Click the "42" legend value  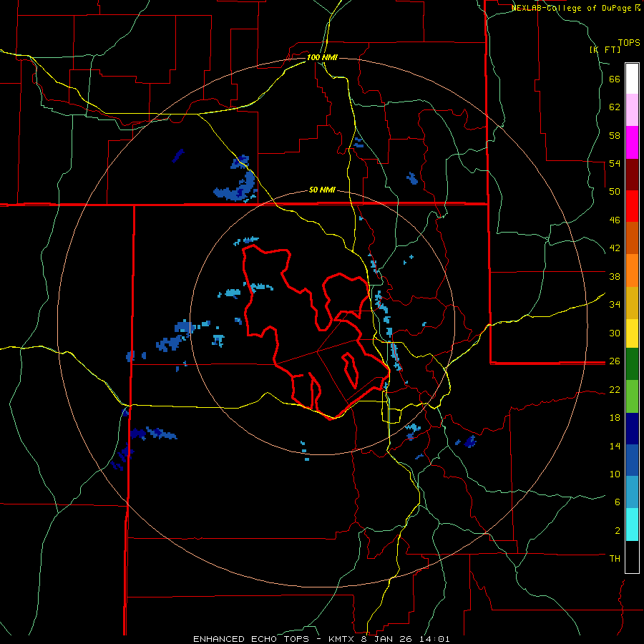click(615, 248)
